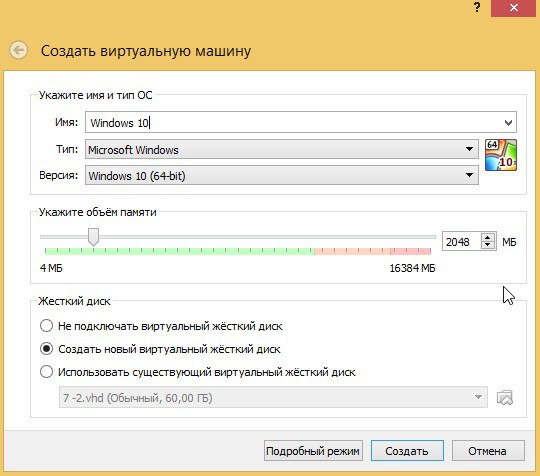Increase memory with the spinner up arrow
Viewport: 540px width, 476px height.
click(488, 237)
